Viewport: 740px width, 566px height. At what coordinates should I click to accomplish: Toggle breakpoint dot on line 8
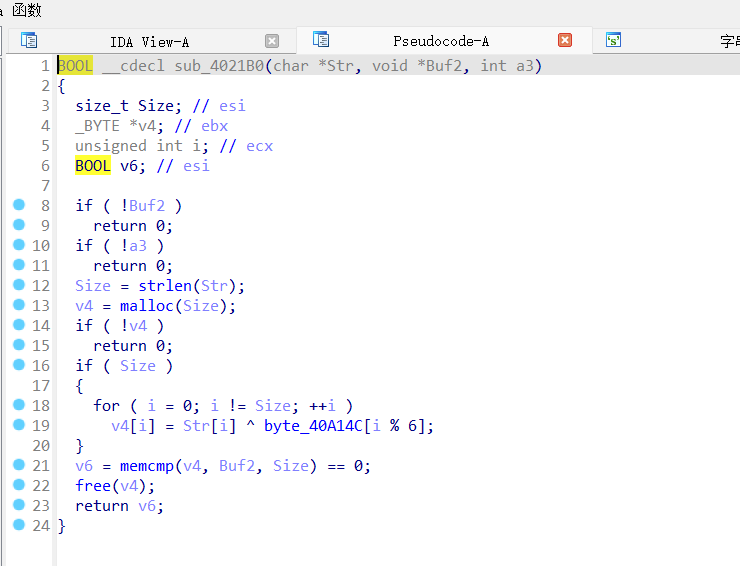pyautogui.click(x=19, y=205)
